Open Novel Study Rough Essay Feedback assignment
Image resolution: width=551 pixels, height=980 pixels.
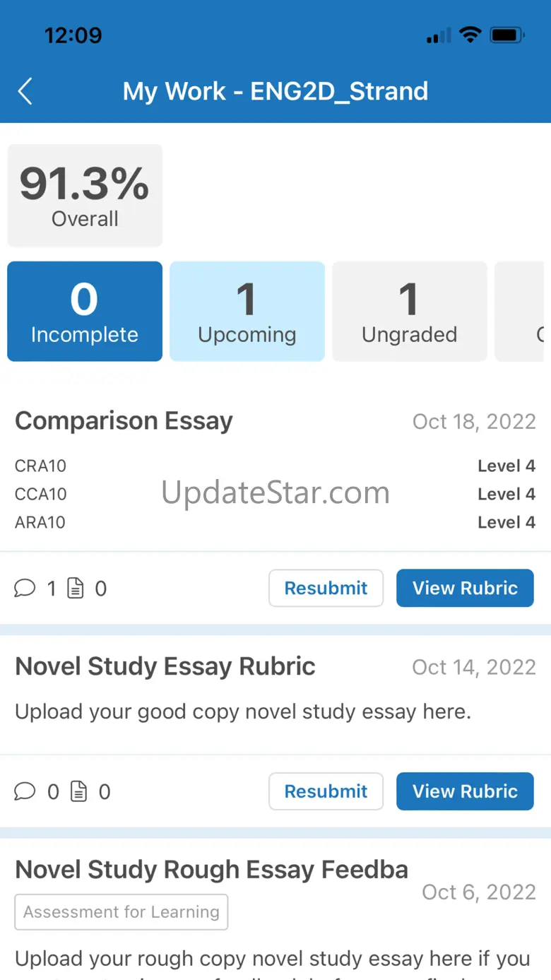click(x=211, y=870)
